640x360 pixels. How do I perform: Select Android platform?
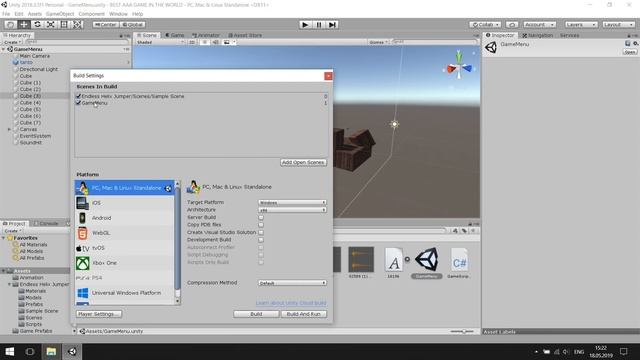point(124,218)
